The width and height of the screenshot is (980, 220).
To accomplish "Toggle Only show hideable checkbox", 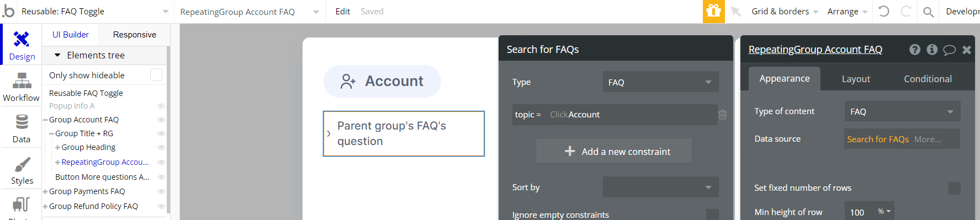I will point(156,74).
